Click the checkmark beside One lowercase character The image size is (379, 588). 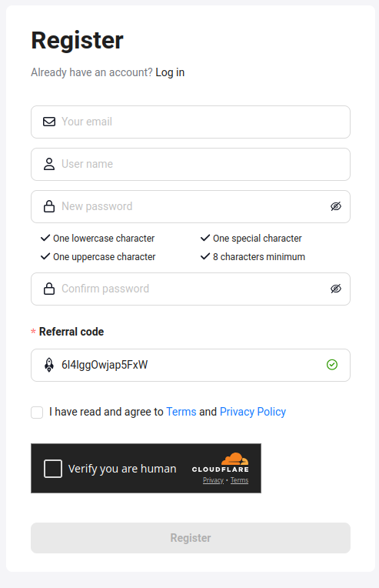tap(45, 238)
